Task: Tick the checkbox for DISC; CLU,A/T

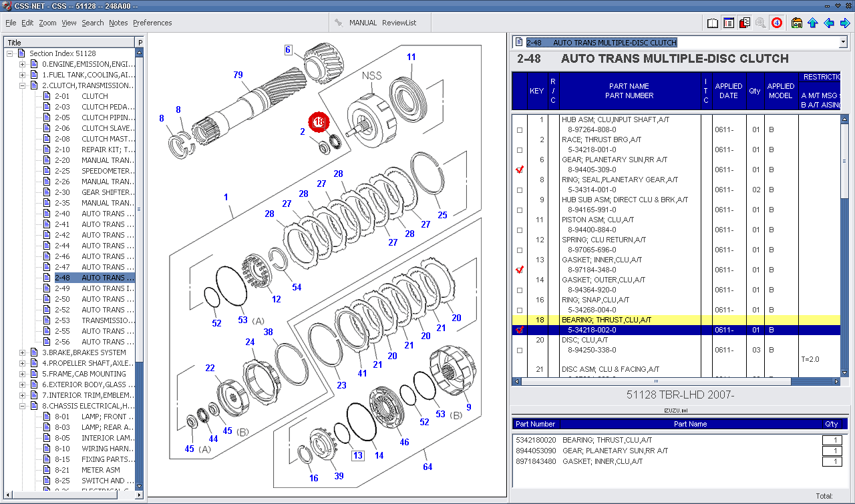Action: click(520, 350)
